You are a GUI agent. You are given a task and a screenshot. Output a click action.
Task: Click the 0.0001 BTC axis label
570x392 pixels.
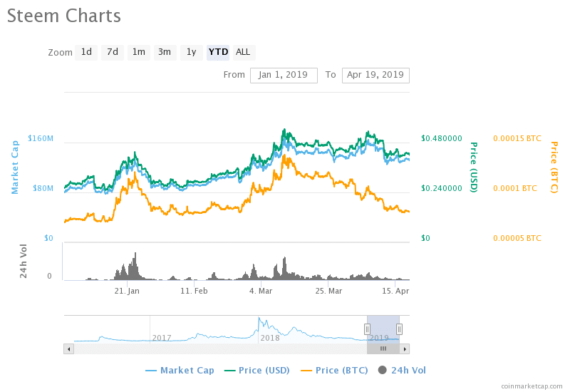coord(515,188)
